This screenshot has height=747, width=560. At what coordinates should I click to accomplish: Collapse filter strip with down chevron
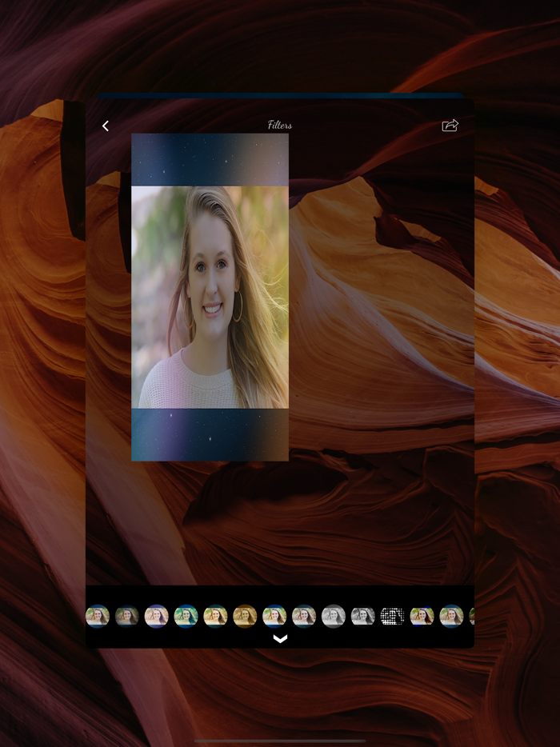(x=280, y=638)
